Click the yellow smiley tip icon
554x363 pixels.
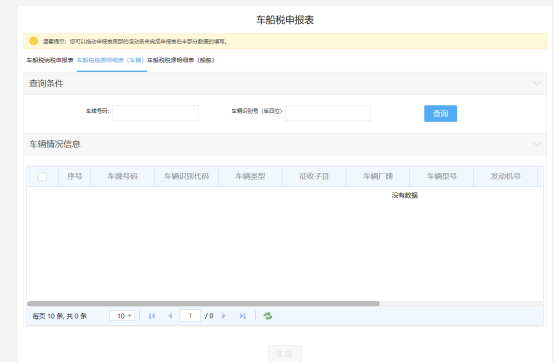point(34,41)
